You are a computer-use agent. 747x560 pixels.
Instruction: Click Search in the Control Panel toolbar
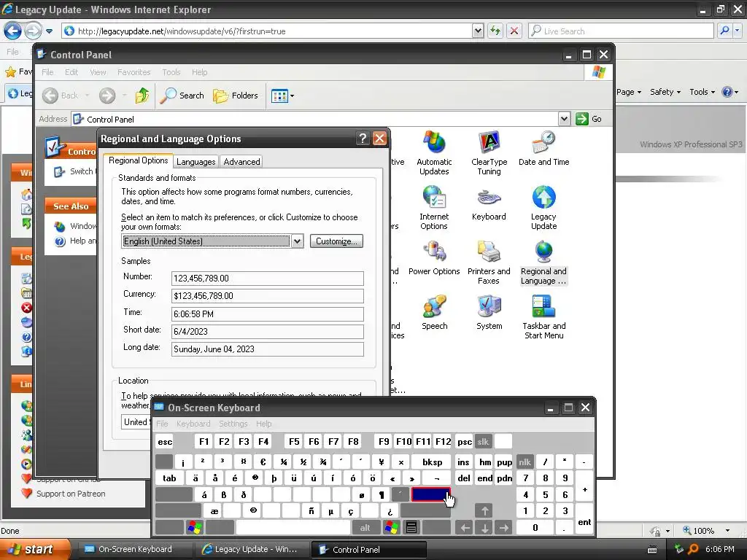coord(182,96)
